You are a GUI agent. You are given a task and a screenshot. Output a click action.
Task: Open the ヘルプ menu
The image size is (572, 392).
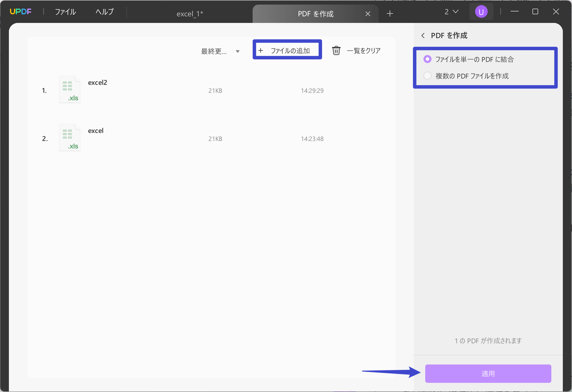(x=105, y=12)
